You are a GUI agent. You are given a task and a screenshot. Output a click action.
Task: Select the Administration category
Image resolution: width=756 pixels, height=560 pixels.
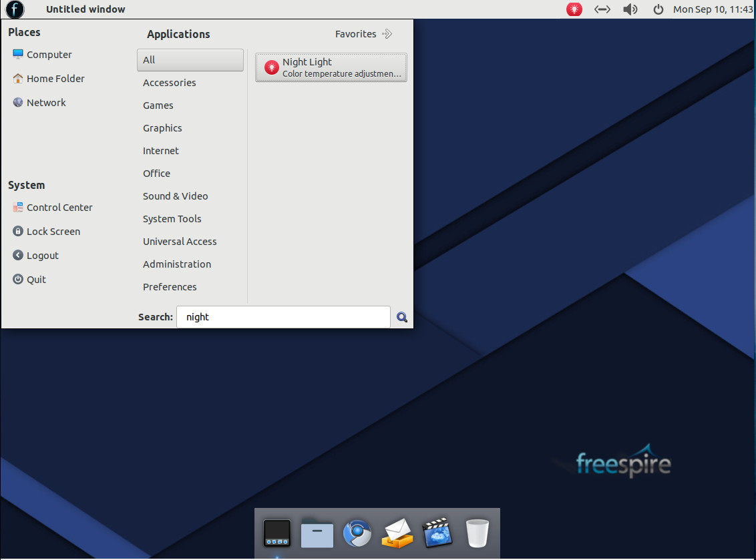point(190,264)
